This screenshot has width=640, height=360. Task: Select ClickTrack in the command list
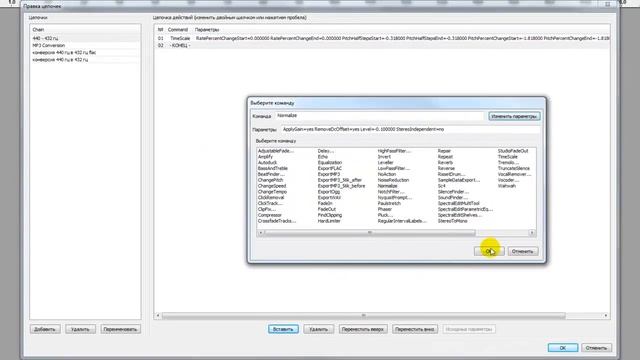point(270,203)
